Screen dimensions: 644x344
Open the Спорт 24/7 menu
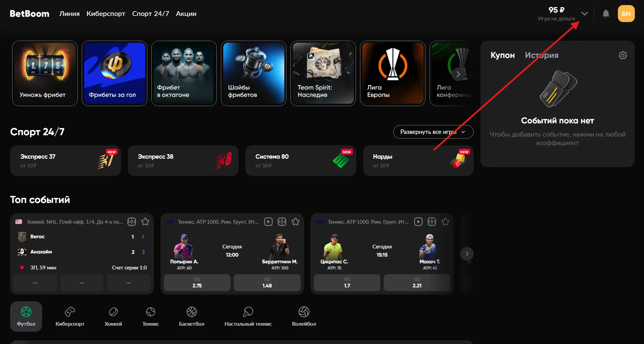pos(151,14)
